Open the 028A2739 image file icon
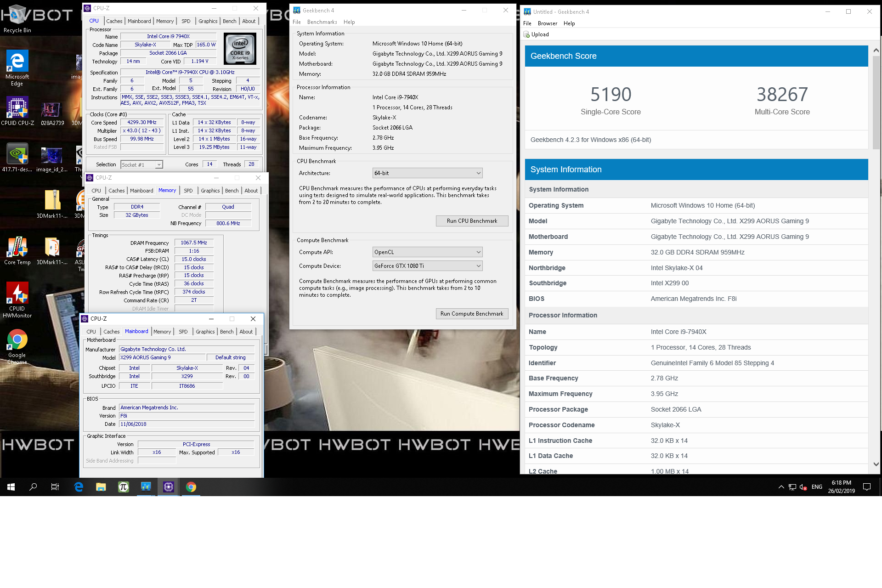This screenshot has width=882, height=588. tap(52, 113)
